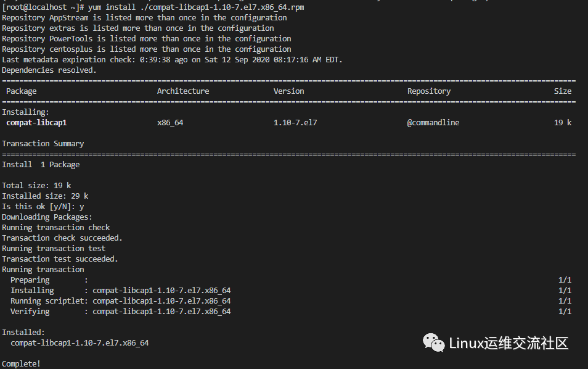The height and width of the screenshot is (369, 588).
Task: Click the Package column header
Action: click(x=22, y=91)
